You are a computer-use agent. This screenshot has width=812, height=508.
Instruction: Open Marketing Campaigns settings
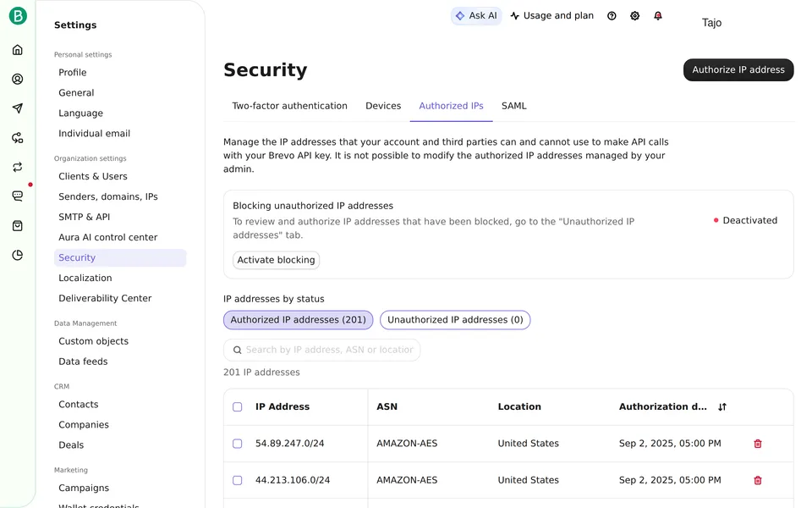(84, 488)
